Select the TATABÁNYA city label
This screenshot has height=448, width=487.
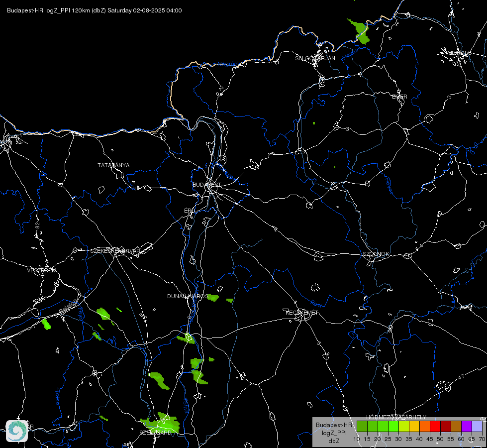[114, 165]
